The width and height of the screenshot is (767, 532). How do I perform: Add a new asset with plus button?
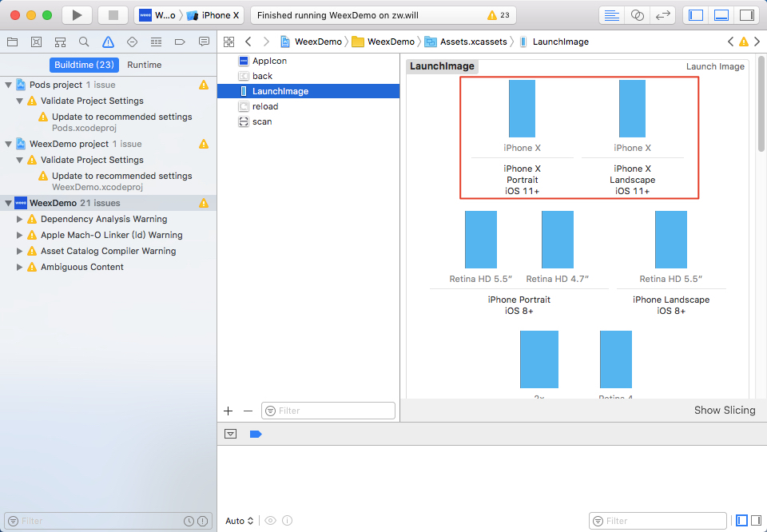click(228, 411)
